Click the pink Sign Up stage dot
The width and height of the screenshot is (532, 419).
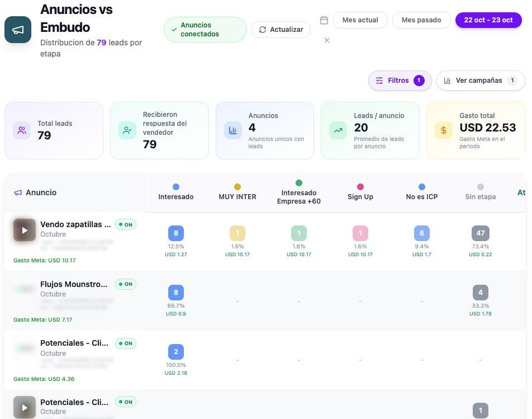[x=360, y=187]
